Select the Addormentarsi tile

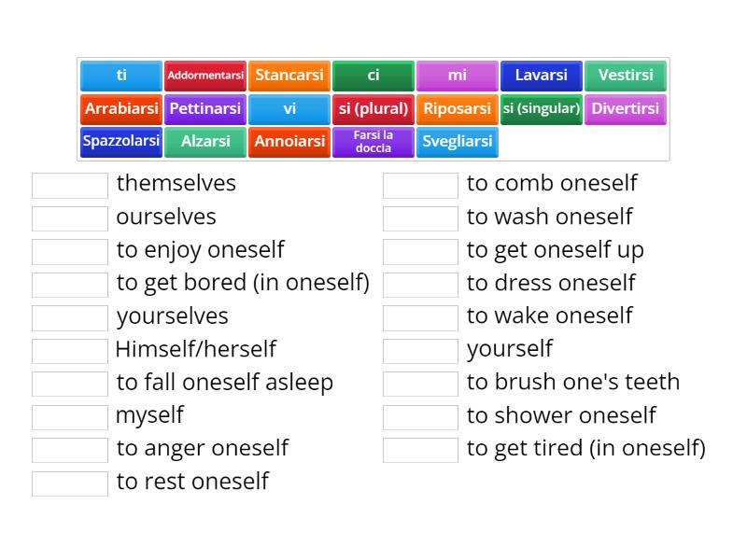[x=205, y=76]
